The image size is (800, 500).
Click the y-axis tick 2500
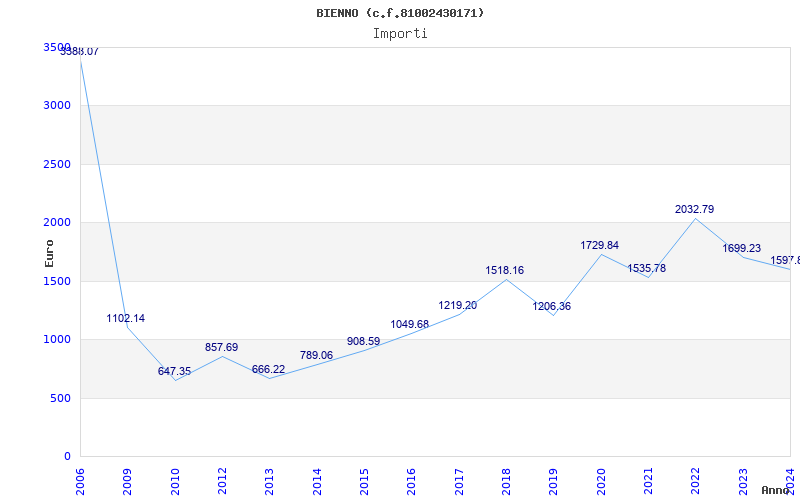[x=57, y=164]
